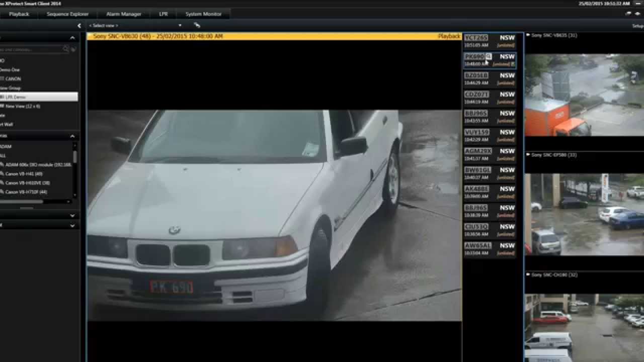
Task: Click the small icon beside PK690 unlisted
Action: (x=513, y=64)
